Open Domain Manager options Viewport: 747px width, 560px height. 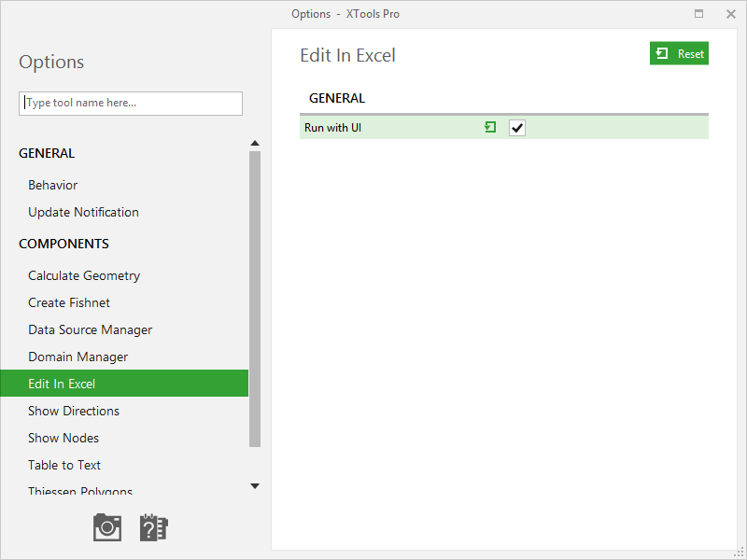[x=78, y=357]
